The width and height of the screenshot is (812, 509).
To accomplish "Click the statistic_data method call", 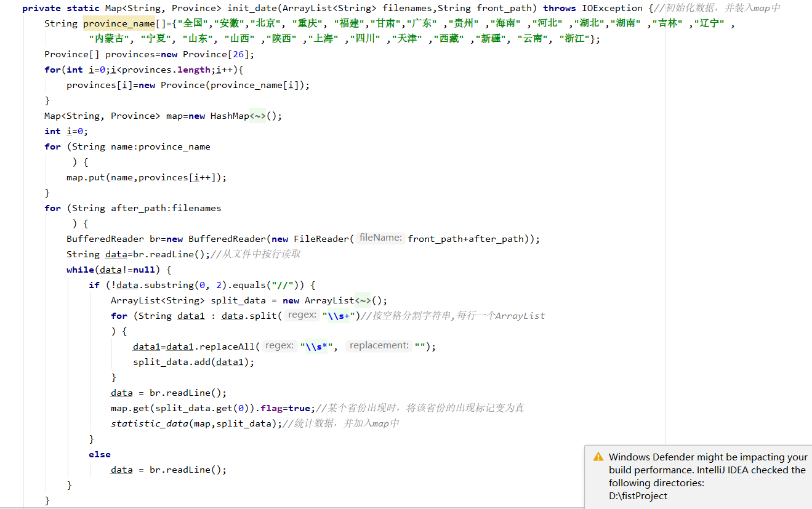I will [150, 423].
